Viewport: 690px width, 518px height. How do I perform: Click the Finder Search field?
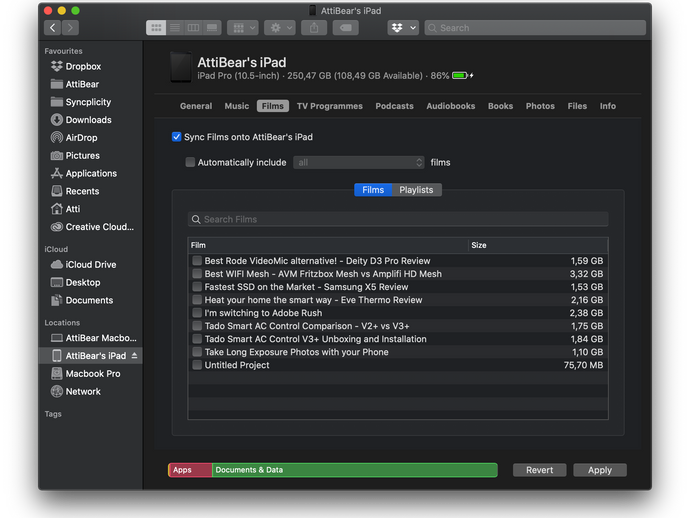coord(535,28)
